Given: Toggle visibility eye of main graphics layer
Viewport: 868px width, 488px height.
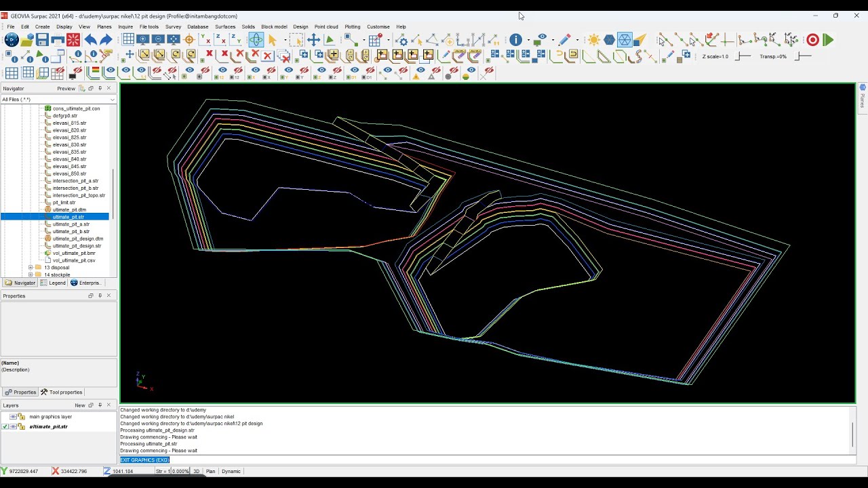Looking at the screenshot, I should click(13, 417).
